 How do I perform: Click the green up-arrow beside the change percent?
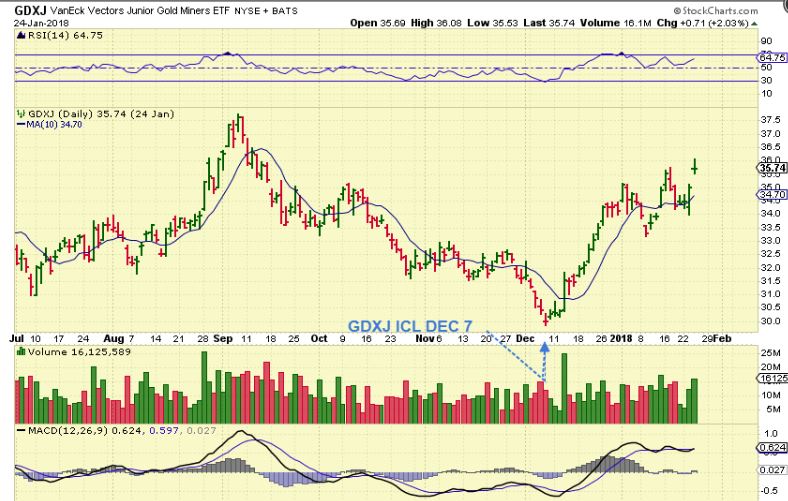pos(754,24)
